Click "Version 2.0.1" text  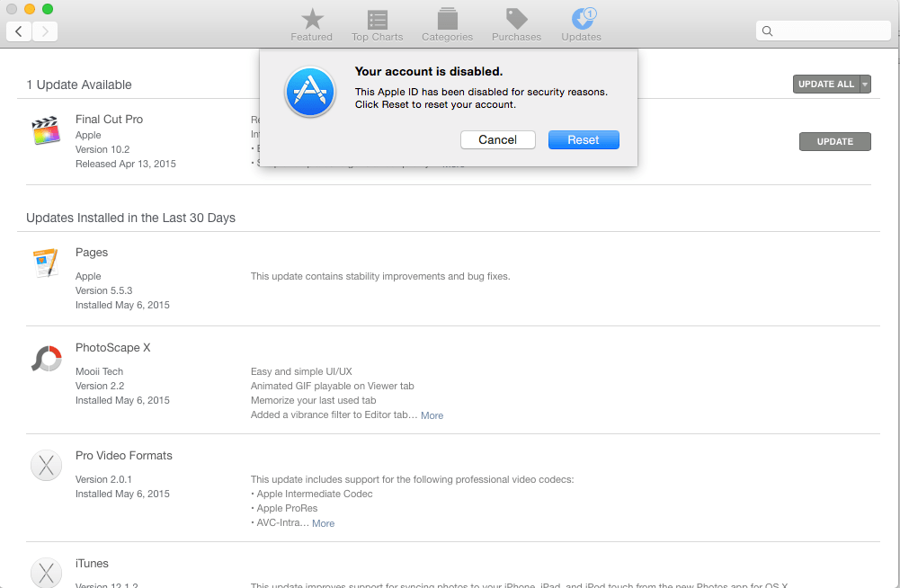pyautogui.click(x=103, y=479)
